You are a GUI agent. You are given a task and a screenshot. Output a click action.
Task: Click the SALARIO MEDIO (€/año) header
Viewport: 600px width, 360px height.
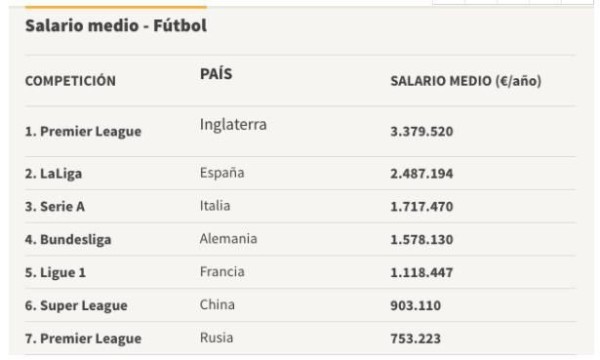coord(466,81)
